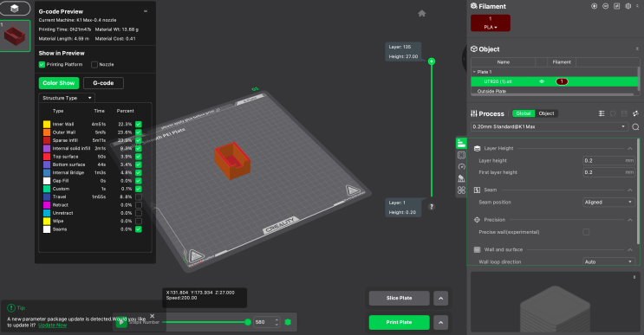Open the Speed settings side tab

461,166
